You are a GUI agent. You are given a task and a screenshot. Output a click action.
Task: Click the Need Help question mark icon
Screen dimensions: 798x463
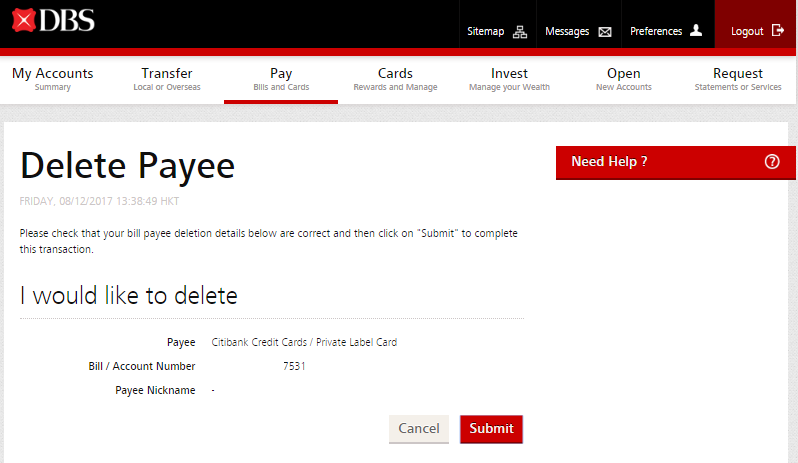[x=771, y=162]
